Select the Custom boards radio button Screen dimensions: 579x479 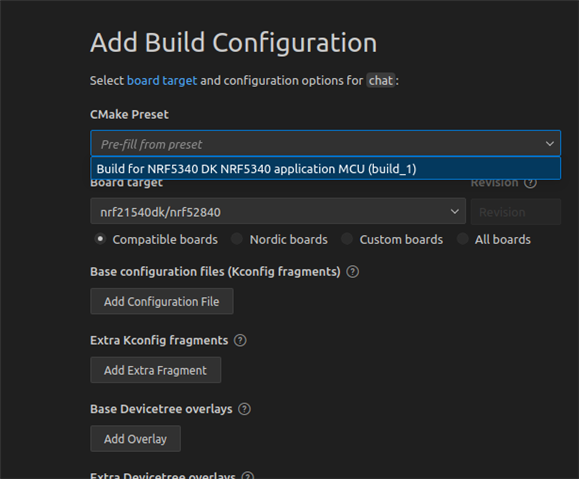coord(347,239)
